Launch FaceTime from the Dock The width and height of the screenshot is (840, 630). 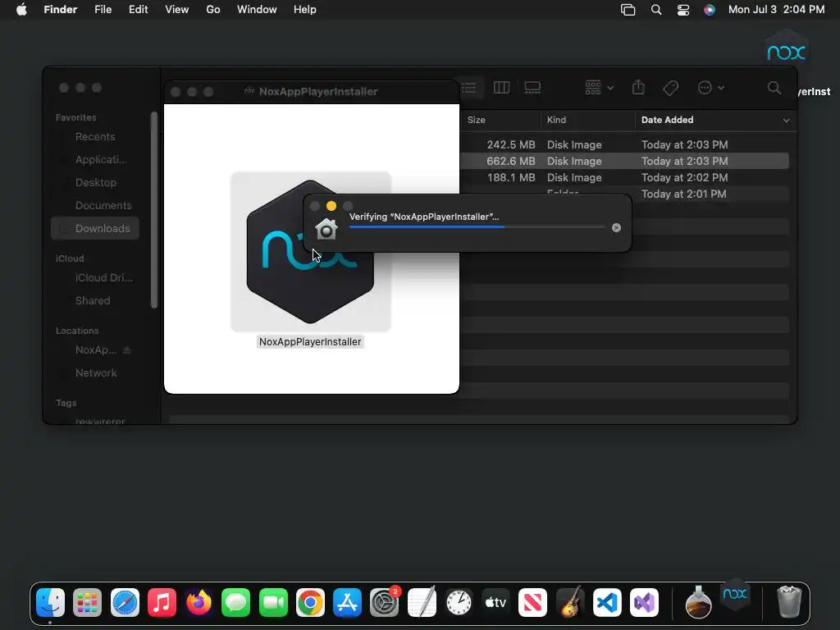point(273,603)
